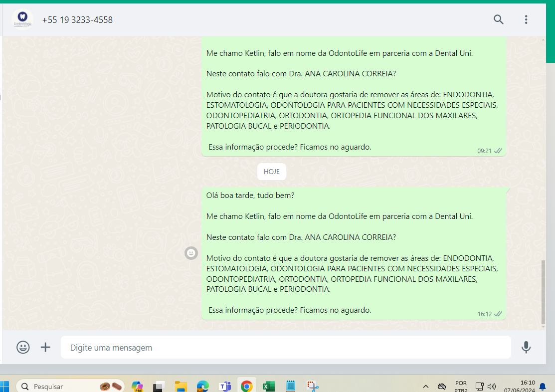Click the scroll-up arrow of the chat scrollbar
This screenshot has height=392, width=555.
point(543,40)
